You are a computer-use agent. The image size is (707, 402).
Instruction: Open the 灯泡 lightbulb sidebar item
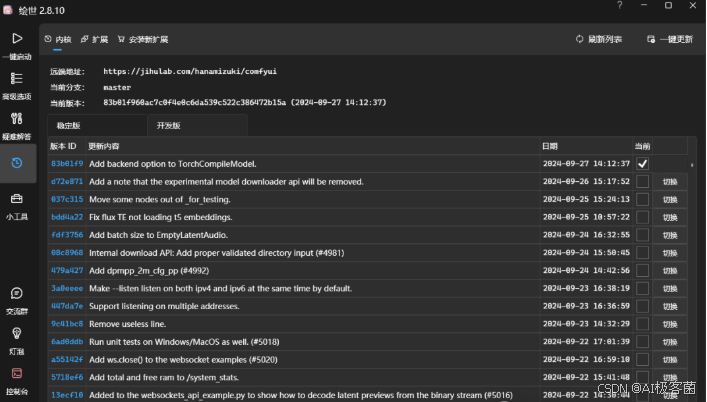click(x=17, y=341)
